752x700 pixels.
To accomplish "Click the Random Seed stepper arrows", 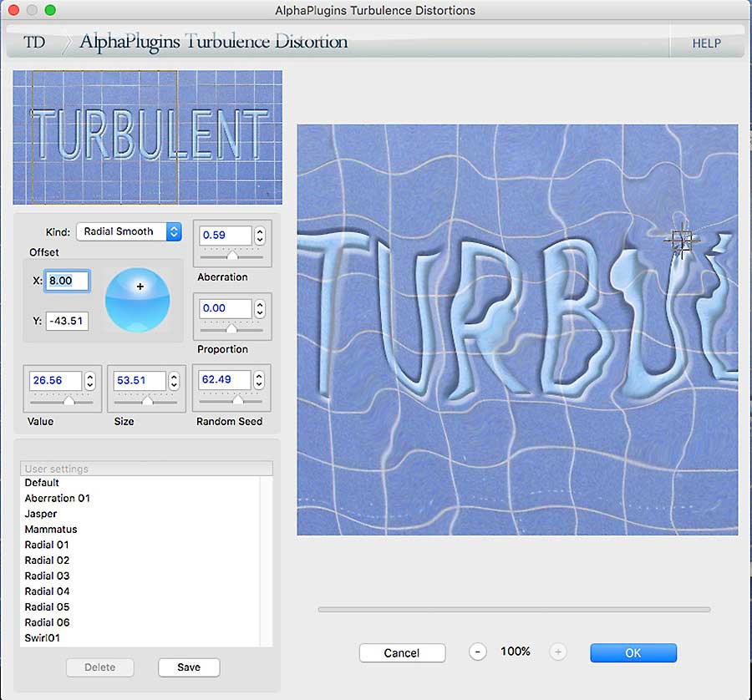I will click(259, 380).
